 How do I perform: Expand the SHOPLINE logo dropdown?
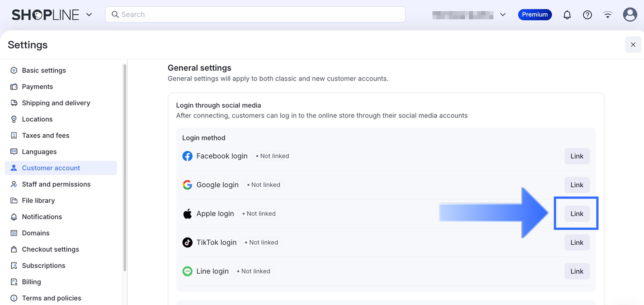point(89,15)
